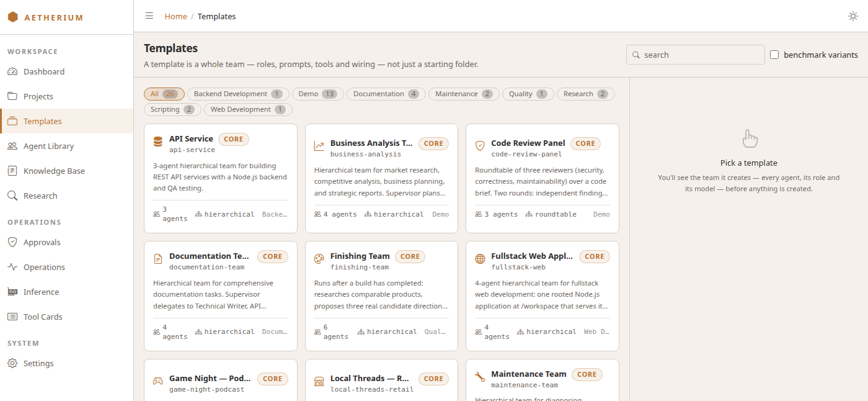The width and height of the screenshot is (868, 401).
Task: Select the API Service template title
Action: (191, 138)
